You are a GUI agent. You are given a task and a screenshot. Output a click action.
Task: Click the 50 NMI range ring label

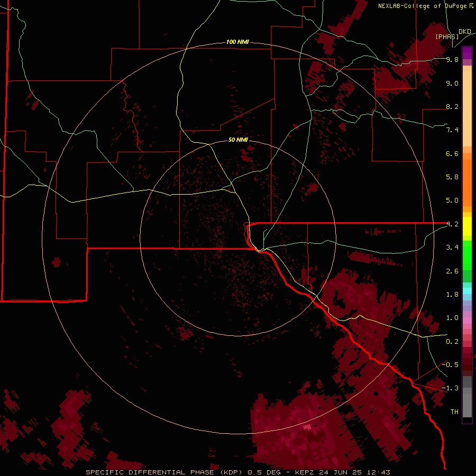coord(238,140)
